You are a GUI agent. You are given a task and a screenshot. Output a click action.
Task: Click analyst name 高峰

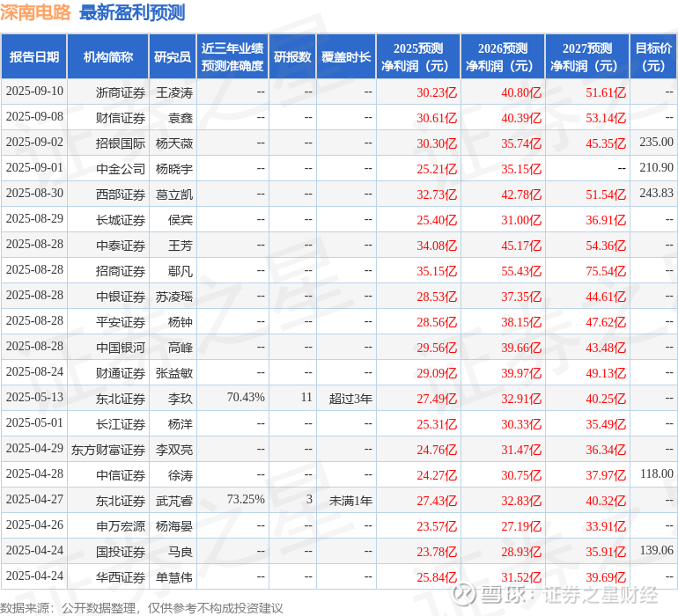181,348
